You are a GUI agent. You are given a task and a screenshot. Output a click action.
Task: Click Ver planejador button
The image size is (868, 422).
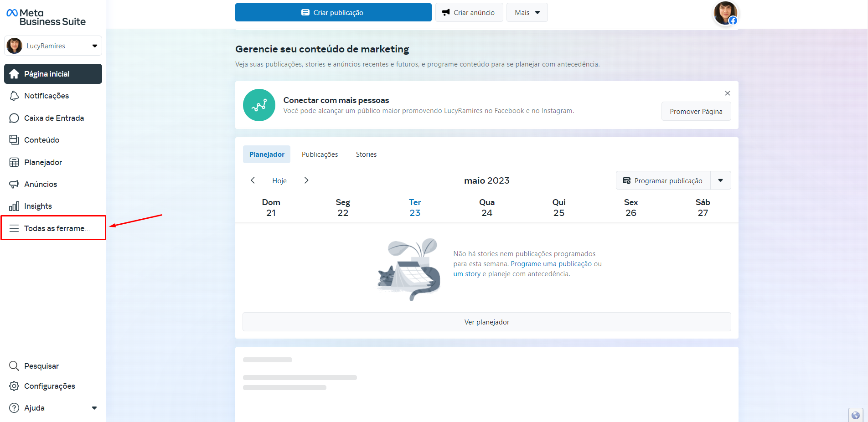[x=487, y=322]
